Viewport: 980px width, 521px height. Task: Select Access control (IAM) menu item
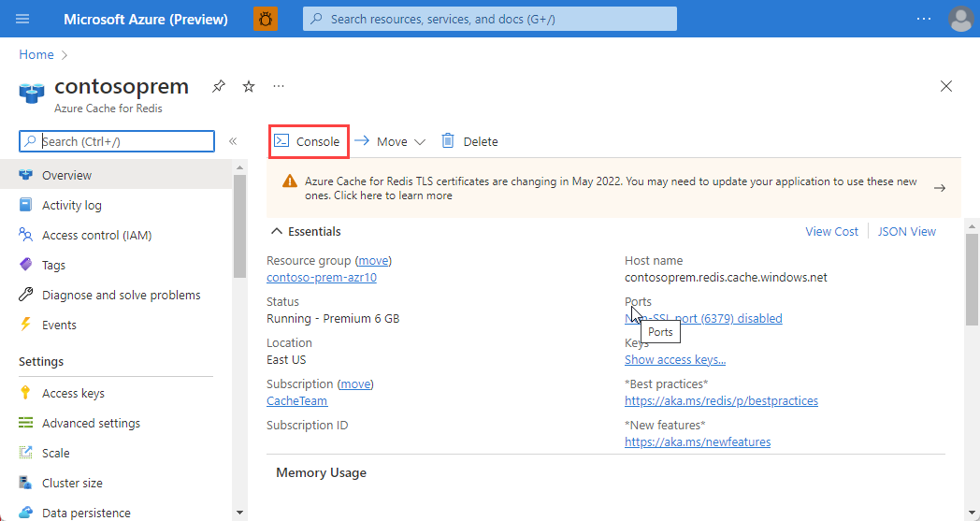pyautogui.click(x=96, y=235)
